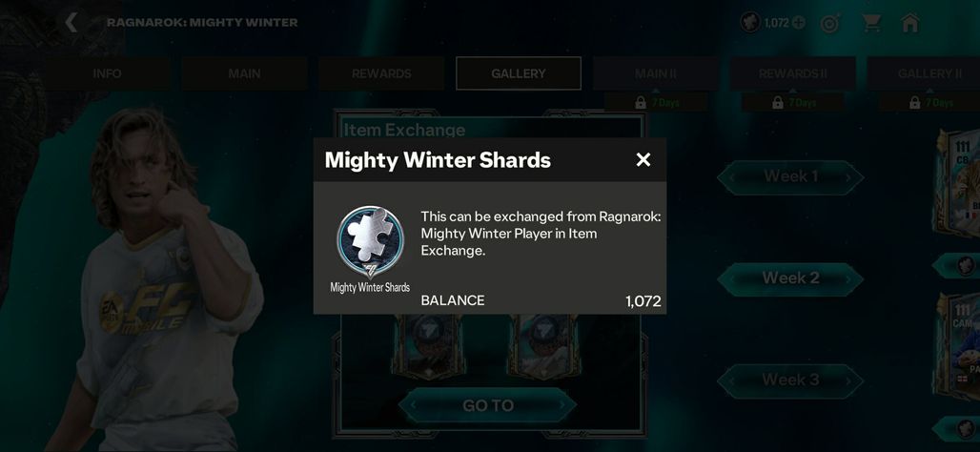Screen dimensions: 980x452
Task: Open the target objectives icon
Action: 830,24
